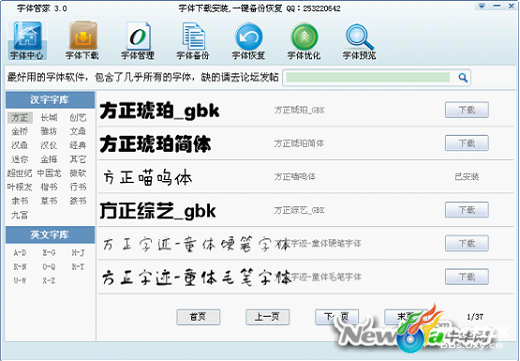Go to 下一页 next page
This screenshot has height=361, width=520.
(337, 317)
